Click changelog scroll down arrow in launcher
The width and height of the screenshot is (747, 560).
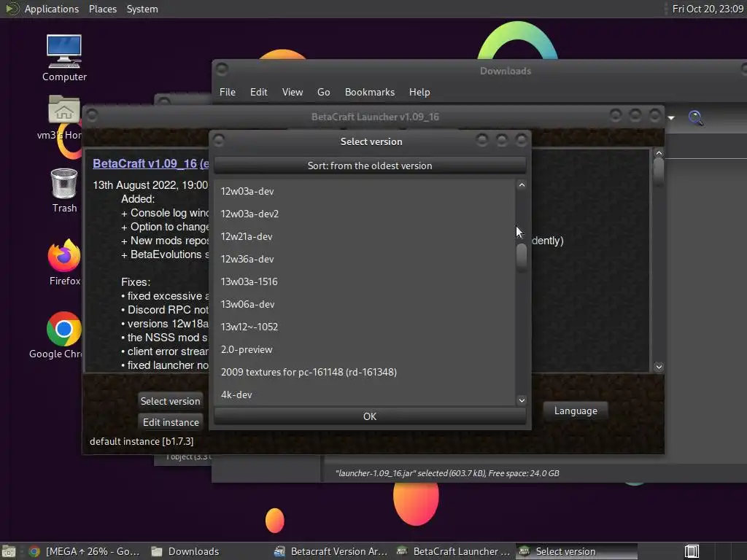pyautogui.click(x=659, y=367)
